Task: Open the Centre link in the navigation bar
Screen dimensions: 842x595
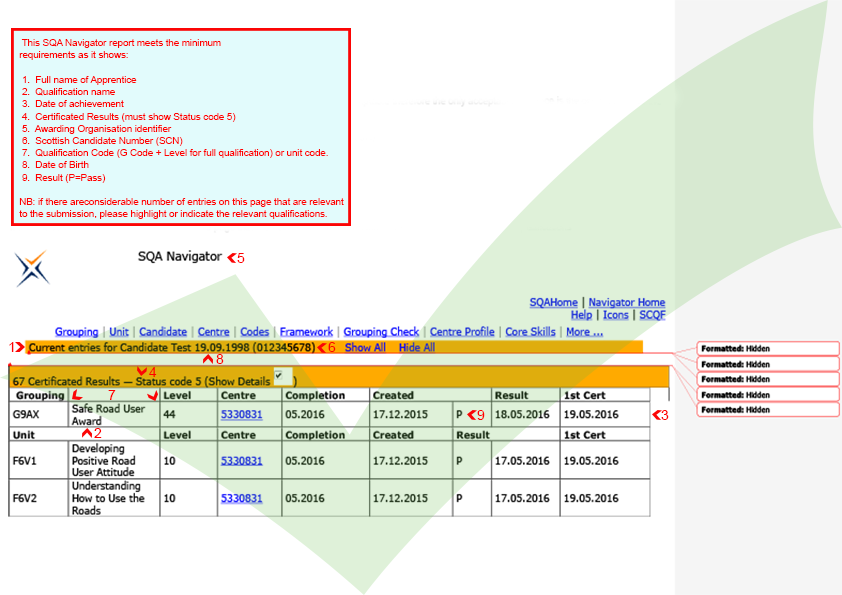Action: click(x=213, y=332)
